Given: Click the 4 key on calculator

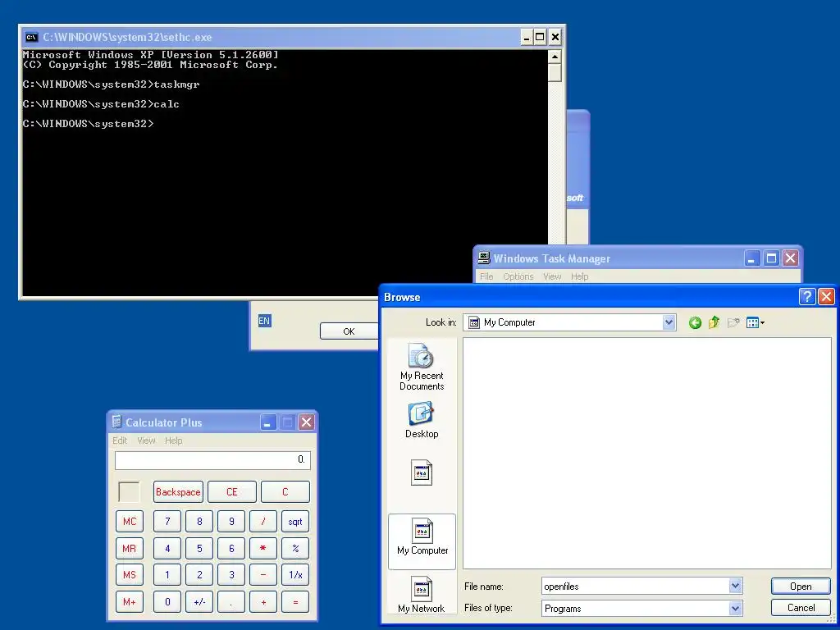Looking at the screenshot, I should click(167, 548).
